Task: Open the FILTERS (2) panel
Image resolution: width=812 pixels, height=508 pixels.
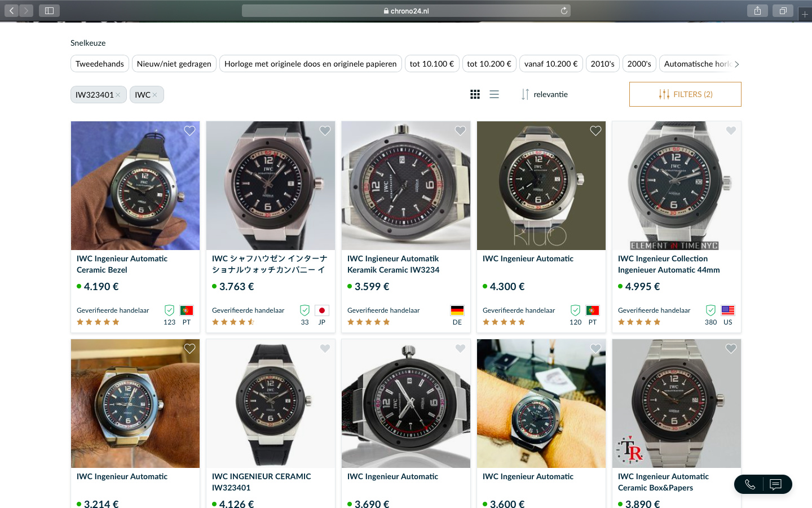Action: tap(685, 94)
